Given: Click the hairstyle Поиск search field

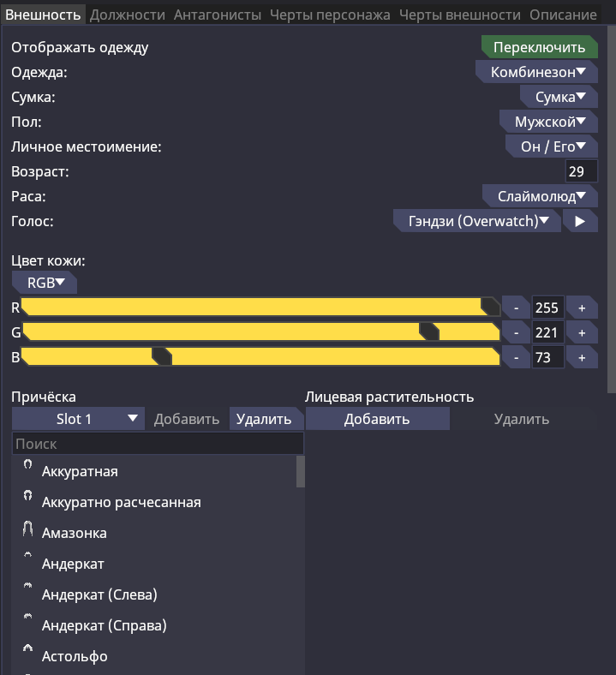Looking at the screenshot, I should (x=158, y=445).
